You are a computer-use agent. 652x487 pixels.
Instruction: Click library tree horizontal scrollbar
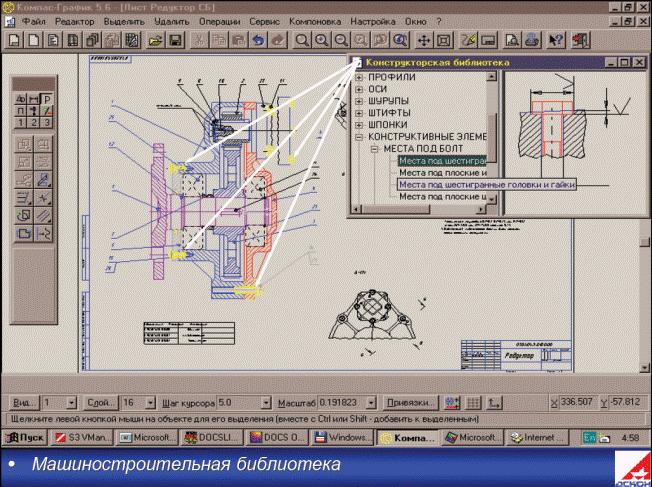419,209
